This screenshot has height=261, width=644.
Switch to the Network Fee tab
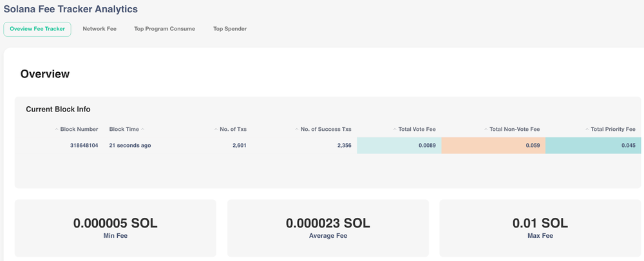point(99,29)
